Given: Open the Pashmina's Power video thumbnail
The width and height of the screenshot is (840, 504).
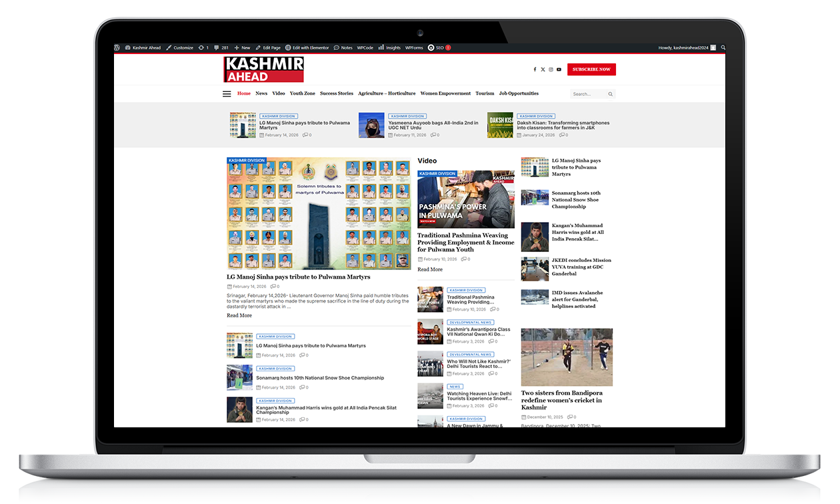Looking at the screenshot, I should click(x=466, y=199).
